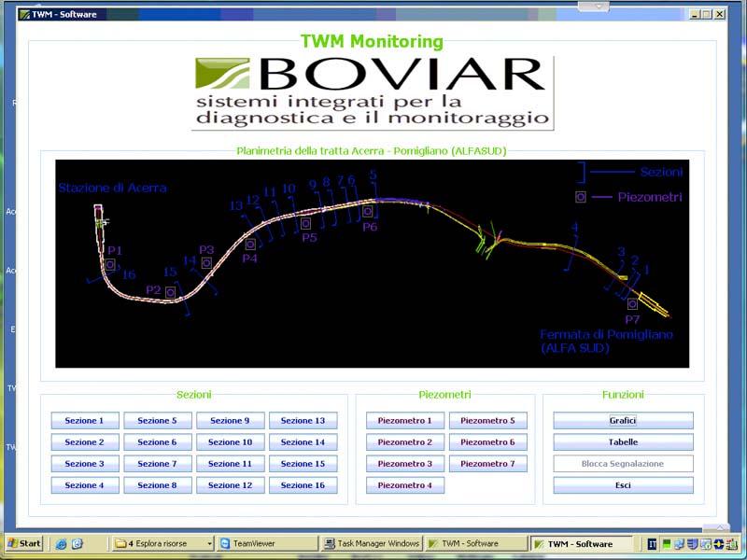
Task: Click piezometer P4 marker on map
Action: (250, 245)
